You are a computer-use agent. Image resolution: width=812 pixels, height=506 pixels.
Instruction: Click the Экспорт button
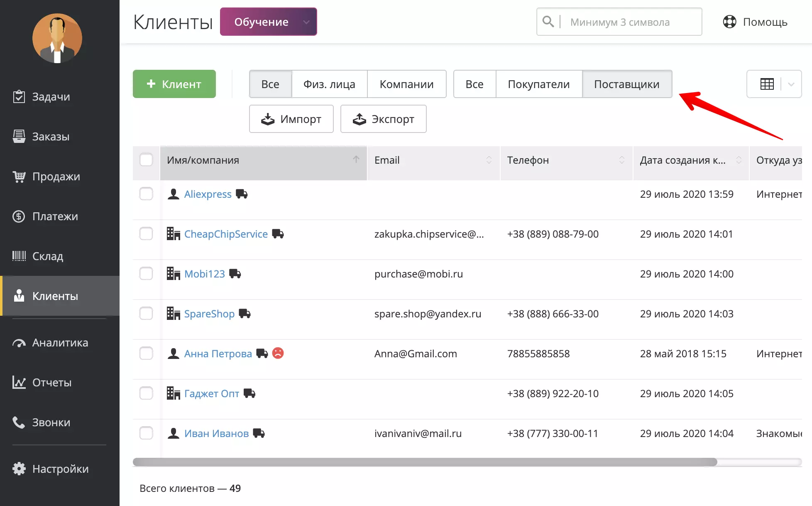pos(384,119)
